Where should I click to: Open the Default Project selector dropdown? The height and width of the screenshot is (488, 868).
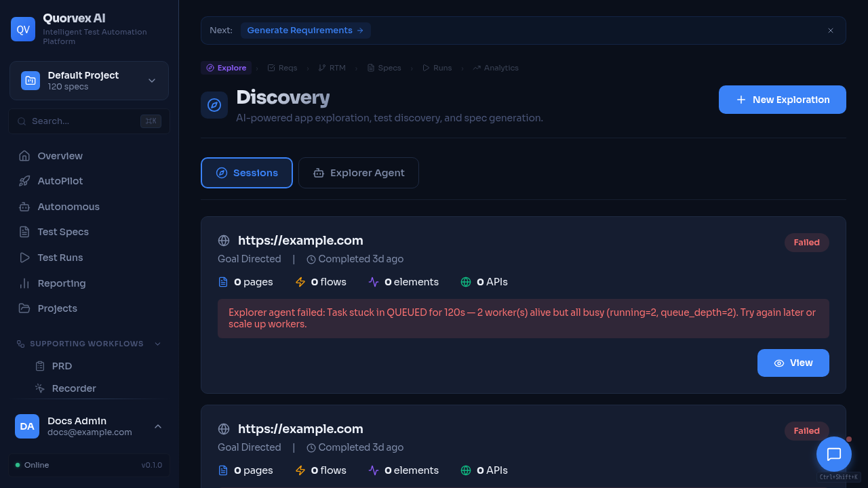click(89, 81)
